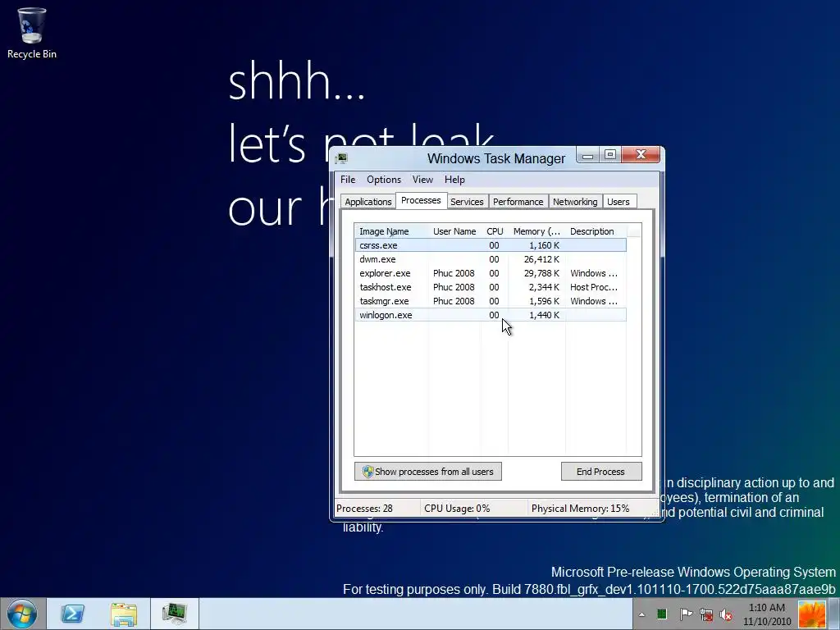This screenshot has width=840, height=630.
Task: Click memory value 29,788 K
Action: coord(541,273)
